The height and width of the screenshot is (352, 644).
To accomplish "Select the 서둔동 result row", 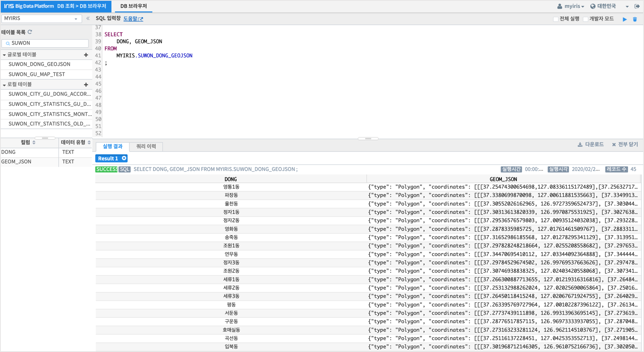I will (368, 313).
